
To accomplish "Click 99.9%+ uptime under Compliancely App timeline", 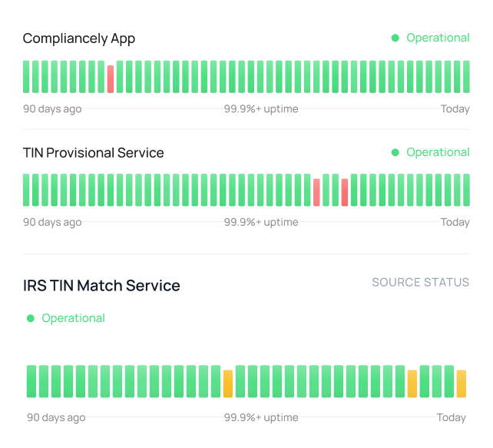I will pos(261,109).
